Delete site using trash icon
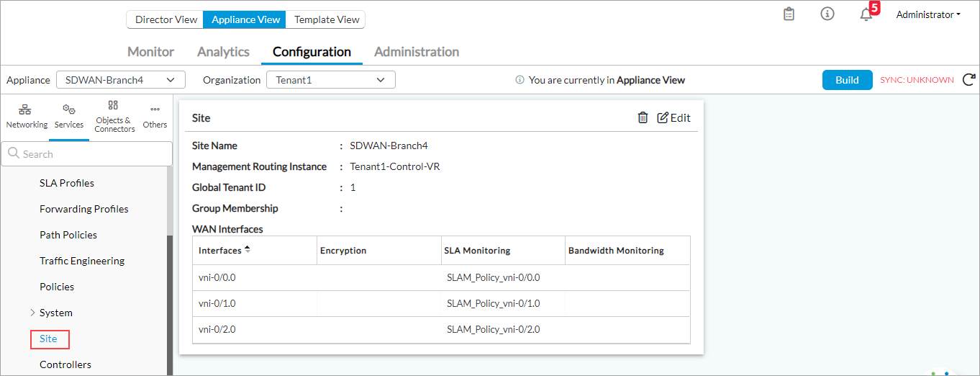The image size is (980, 376). pyautogui.click(x=643, y=118)
